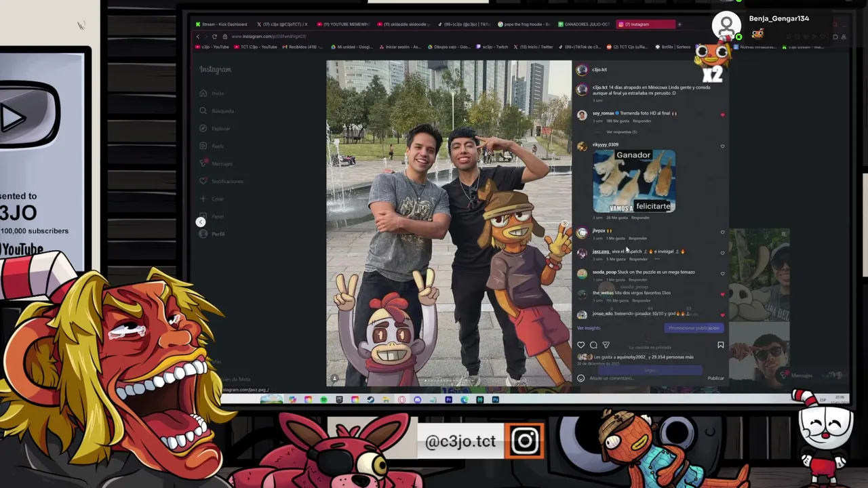Go back in browser history

pos(197,36)
